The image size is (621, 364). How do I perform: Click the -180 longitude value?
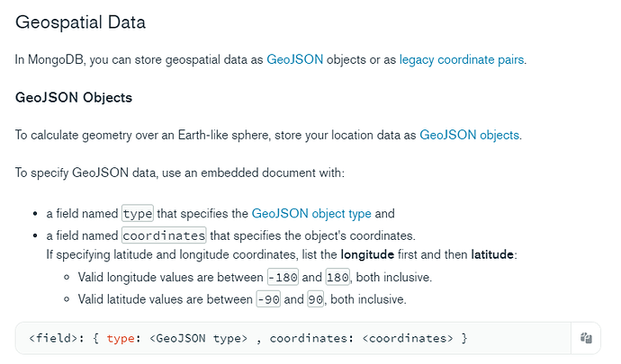[284, 277]
